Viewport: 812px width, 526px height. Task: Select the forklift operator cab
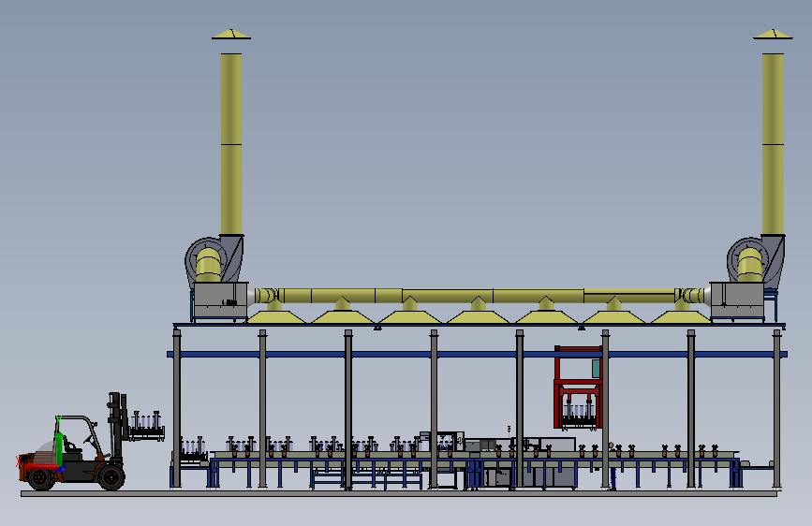[x=77, y=439]
